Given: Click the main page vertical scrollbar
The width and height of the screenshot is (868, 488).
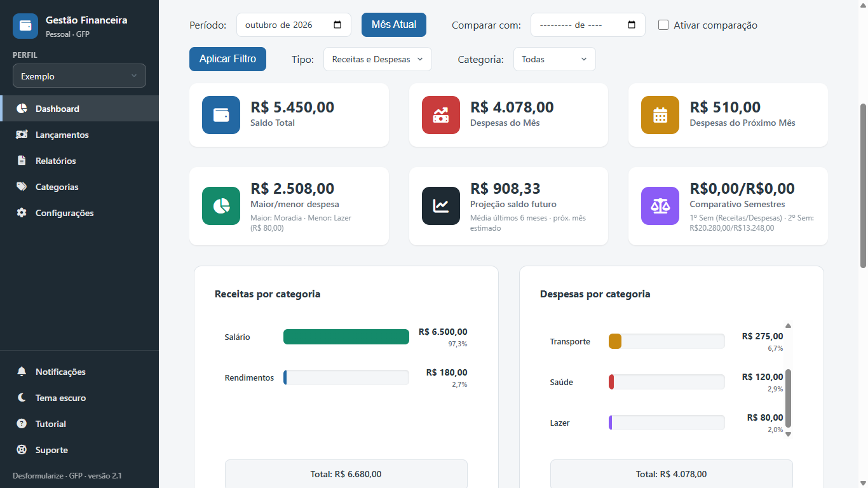Looking at the screenshot, I should tap(863, 186).
